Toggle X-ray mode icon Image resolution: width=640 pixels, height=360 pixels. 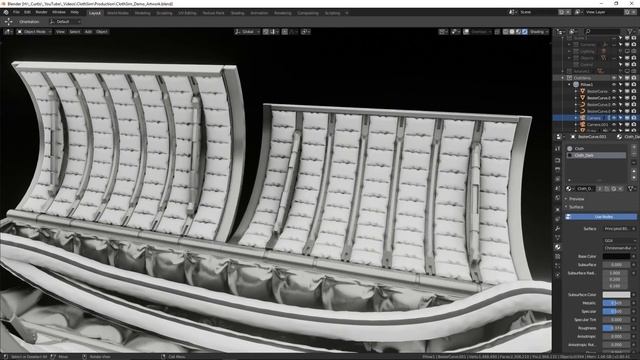(497, 31)
